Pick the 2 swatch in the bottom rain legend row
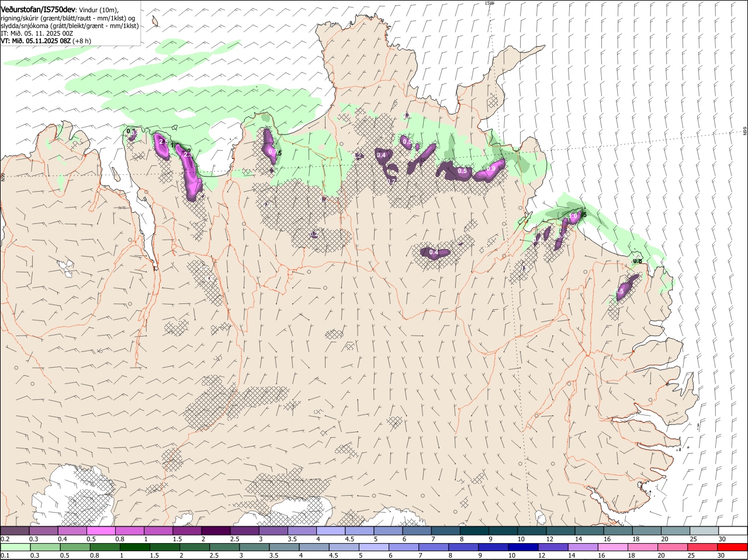The width and height of the screenshot is (748, 560). click(195, 547)
